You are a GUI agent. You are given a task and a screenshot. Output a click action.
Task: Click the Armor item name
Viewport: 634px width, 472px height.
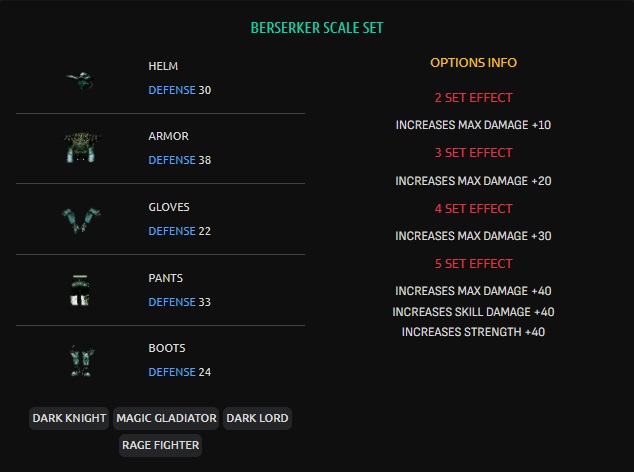coord(168,136)
